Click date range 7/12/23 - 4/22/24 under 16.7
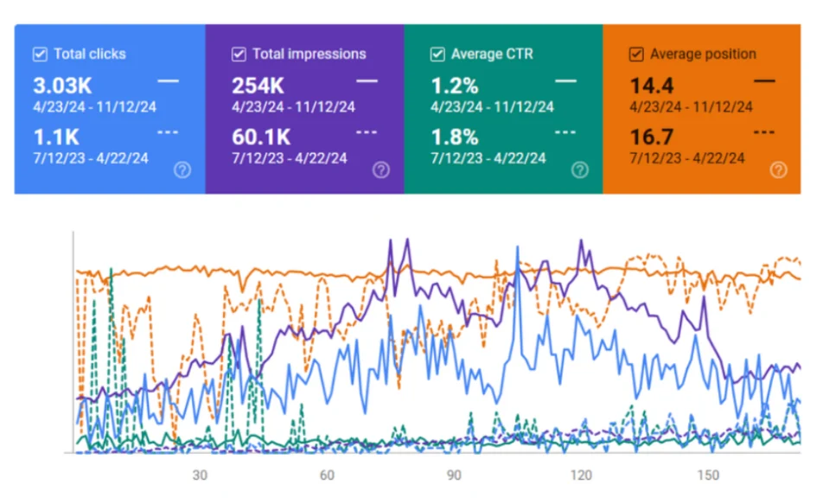This screenshot has width=823, height=504. 686,158
